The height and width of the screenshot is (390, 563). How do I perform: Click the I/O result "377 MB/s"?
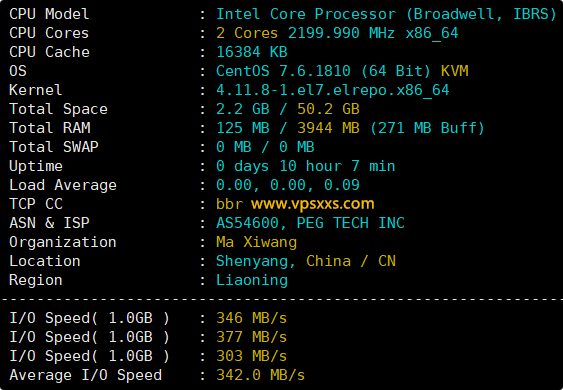click(252, 338)
